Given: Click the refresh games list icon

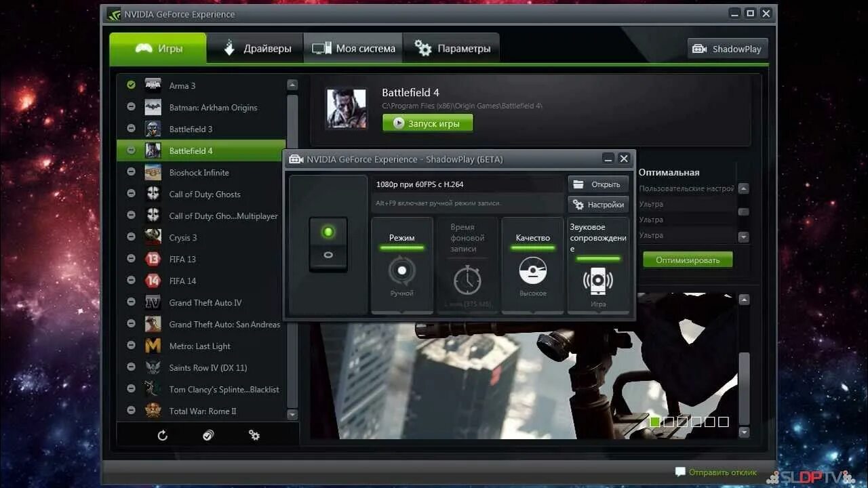Looking at the screenshot, I should click(163, 435).
